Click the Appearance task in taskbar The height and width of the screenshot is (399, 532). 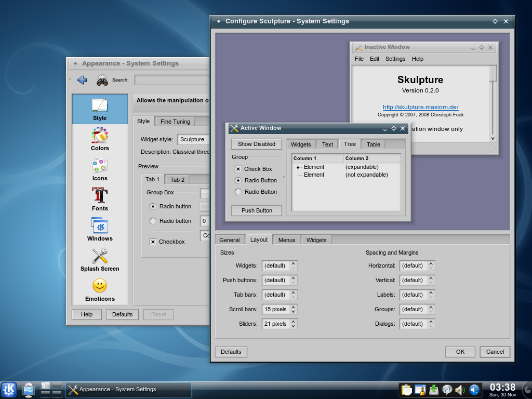click(x=129, y=390)
